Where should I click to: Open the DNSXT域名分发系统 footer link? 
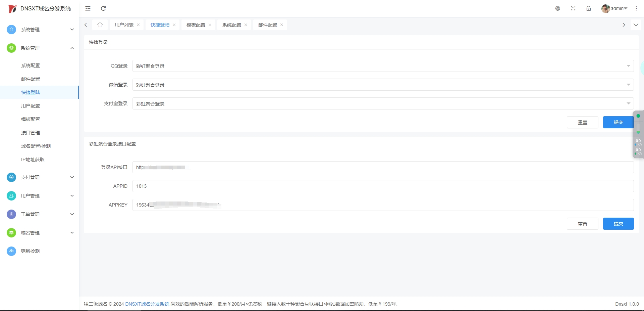click(147, 304)
